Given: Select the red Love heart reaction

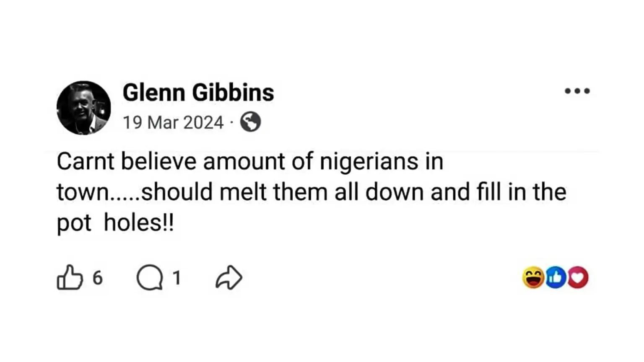Looking at the screenshot, I should click(x=578, y=277).
